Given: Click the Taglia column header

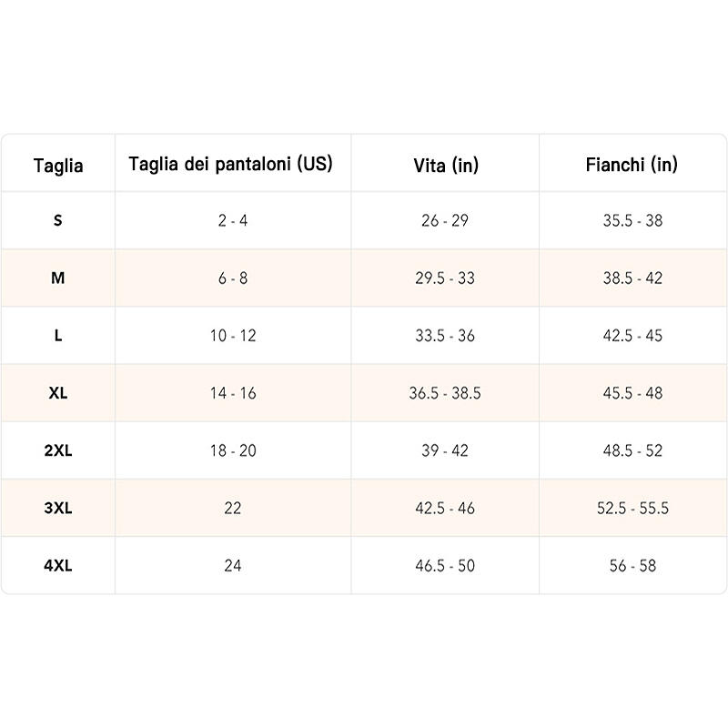Looking at the screenshot, I should point(58,166).
